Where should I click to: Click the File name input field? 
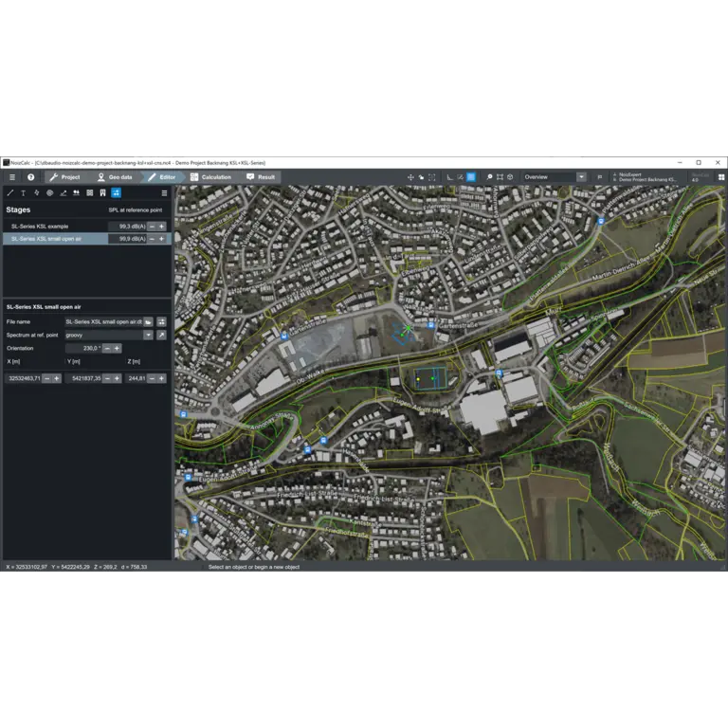103,321
